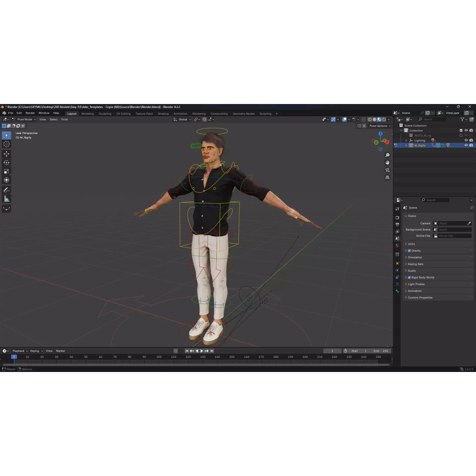Viewport: 476px width, 476px height.
Task: Select the Select Box tool
Action: point(6,135)
